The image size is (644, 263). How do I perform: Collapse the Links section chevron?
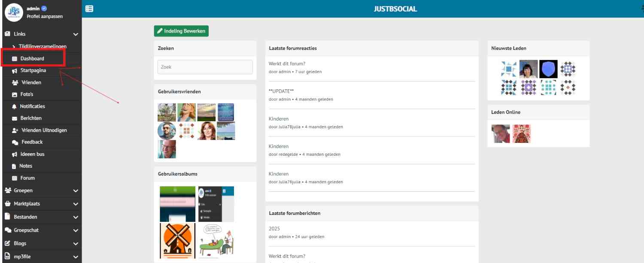coord(76,34)
